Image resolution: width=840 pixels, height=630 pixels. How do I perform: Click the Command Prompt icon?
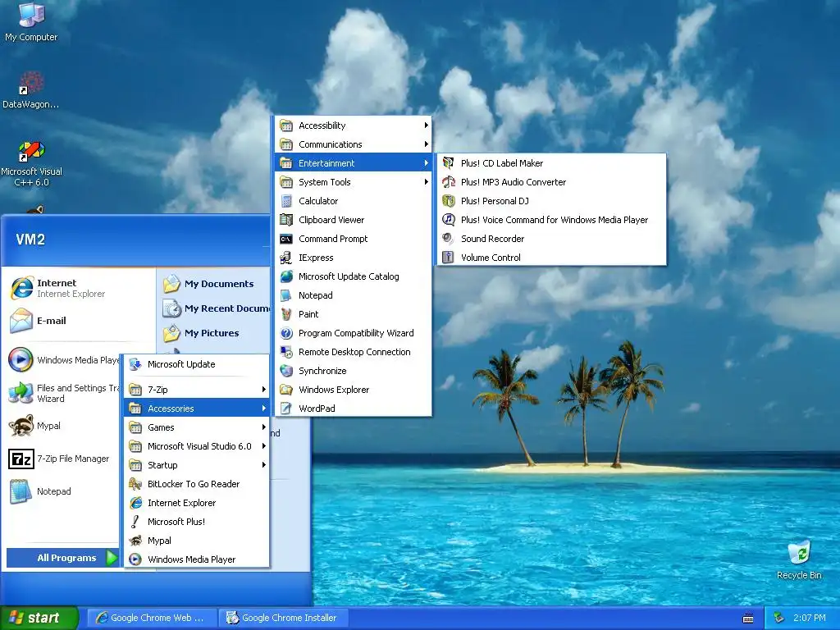coord(286,239)
